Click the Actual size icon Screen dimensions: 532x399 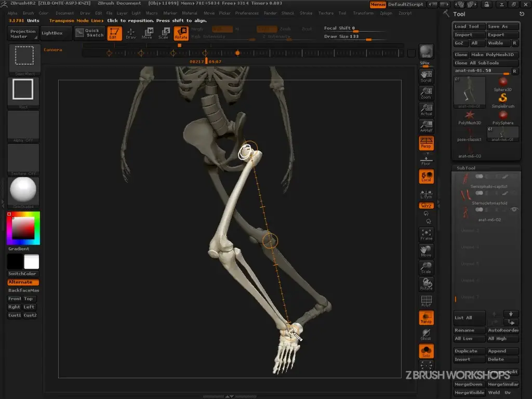coord(426,110)
